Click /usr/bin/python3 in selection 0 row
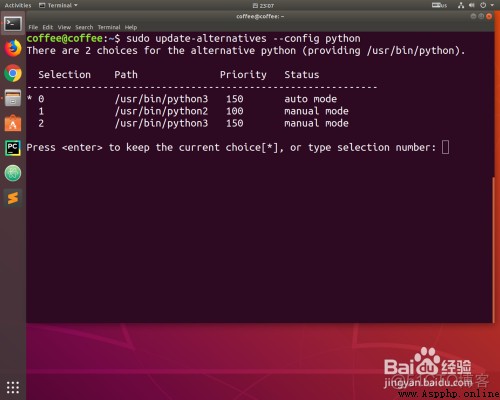 [161, 99]
